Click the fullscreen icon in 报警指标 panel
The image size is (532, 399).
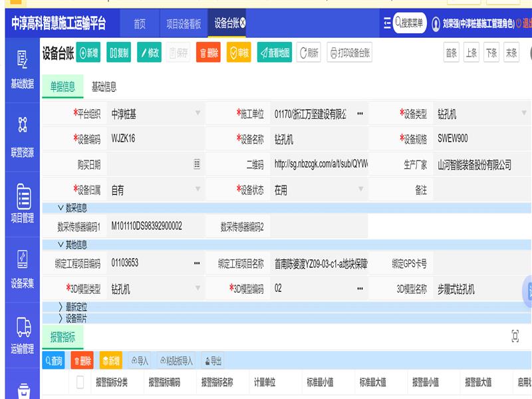[x=515, y=336]
